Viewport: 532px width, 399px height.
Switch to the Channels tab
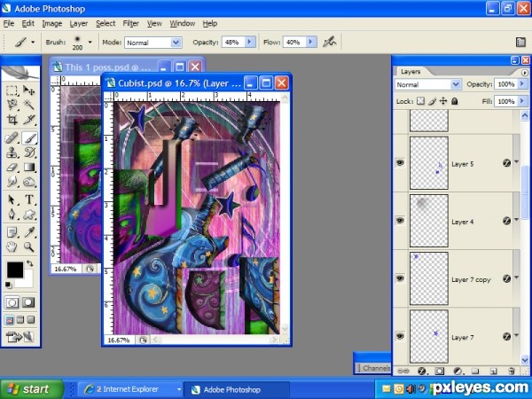pyautogui.click(x=376, y=368)
